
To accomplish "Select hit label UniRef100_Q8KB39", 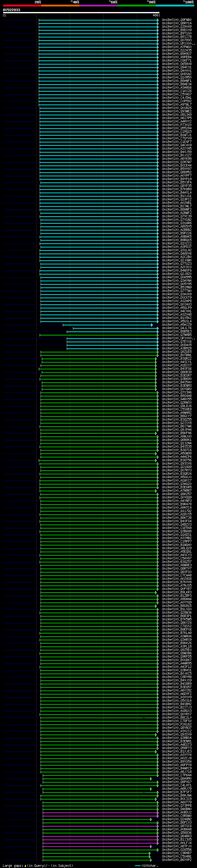I will click(x=176, y=372).
